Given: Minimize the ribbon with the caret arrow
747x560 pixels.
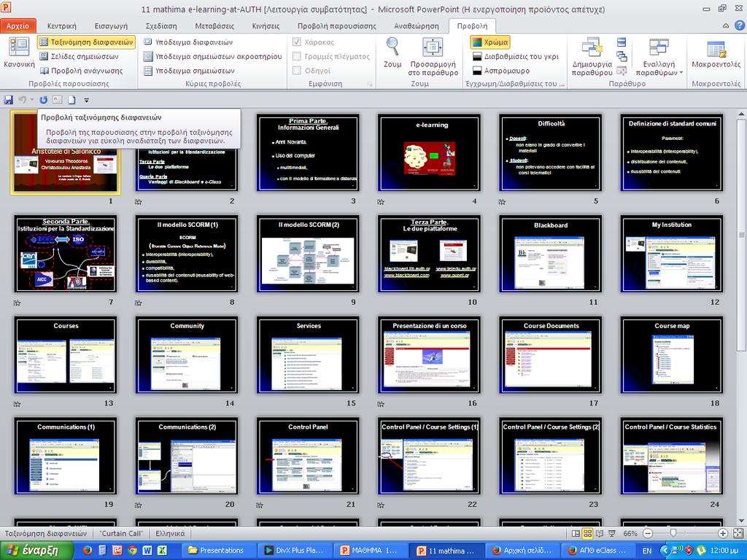Looking at the screenshot, I should pos(726,26).
